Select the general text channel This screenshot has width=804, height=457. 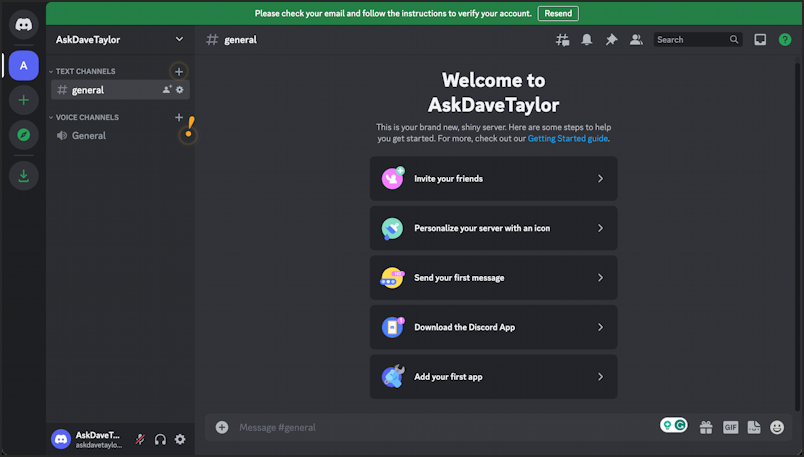pyautogui.click(x=120, y=90)
